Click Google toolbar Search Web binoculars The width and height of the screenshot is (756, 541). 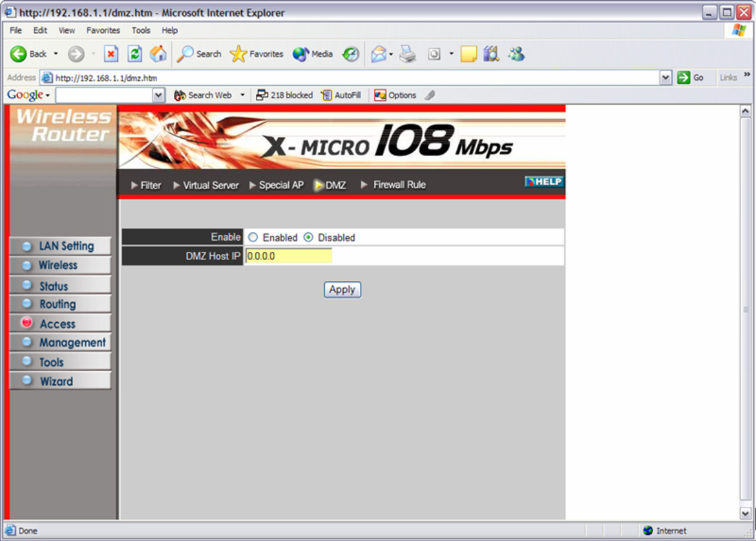180,96
